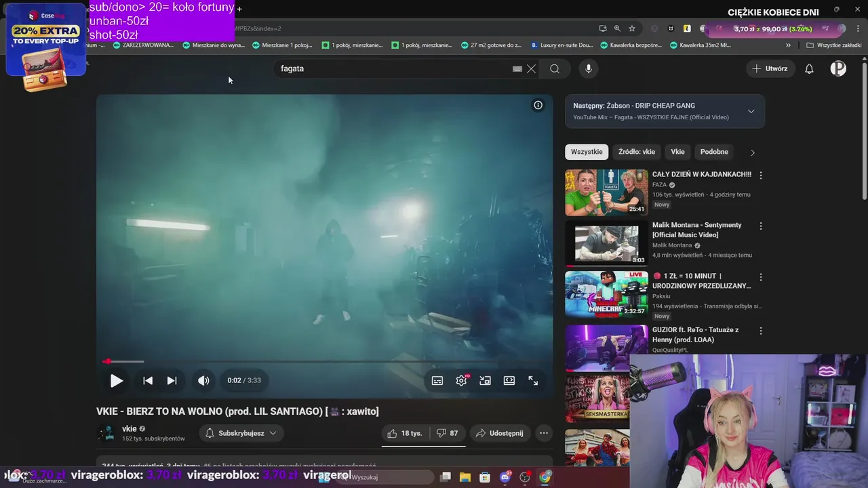The width and height of the screenshot is (868, 488).
Task: Click the Chrome icon in the taskbar
Action: pos(545,477)
